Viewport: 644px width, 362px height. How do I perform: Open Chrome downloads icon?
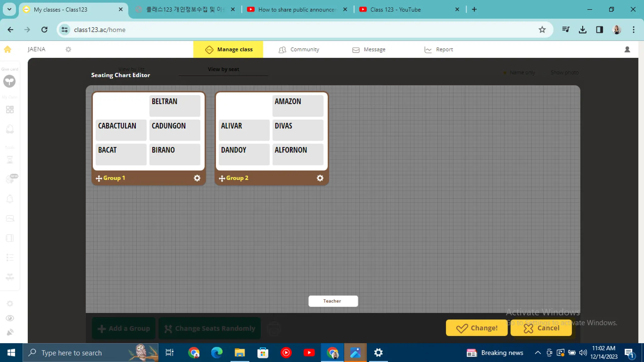click(x=582, y=30)
